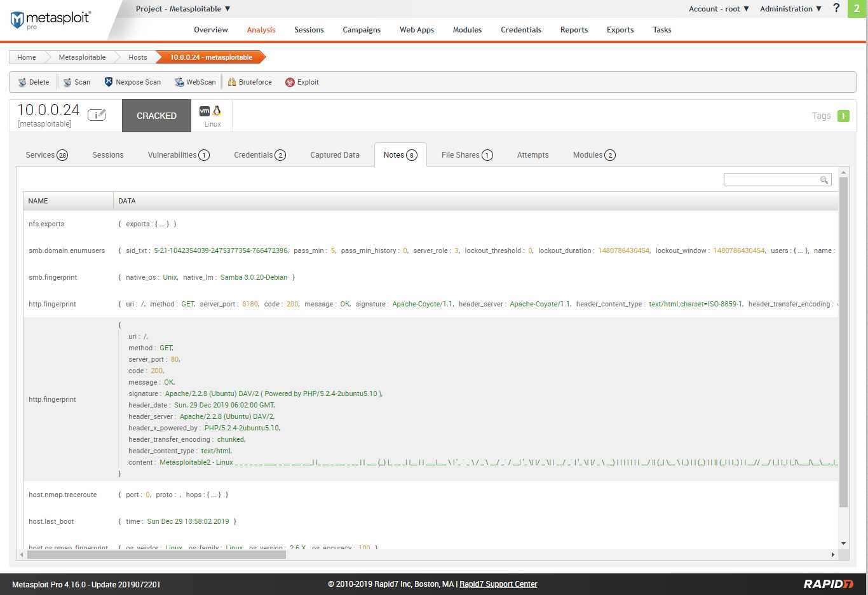868x595 pixels.
Task: Click the Samba 3.0.20-Debian value
Action: pos(254,277)
